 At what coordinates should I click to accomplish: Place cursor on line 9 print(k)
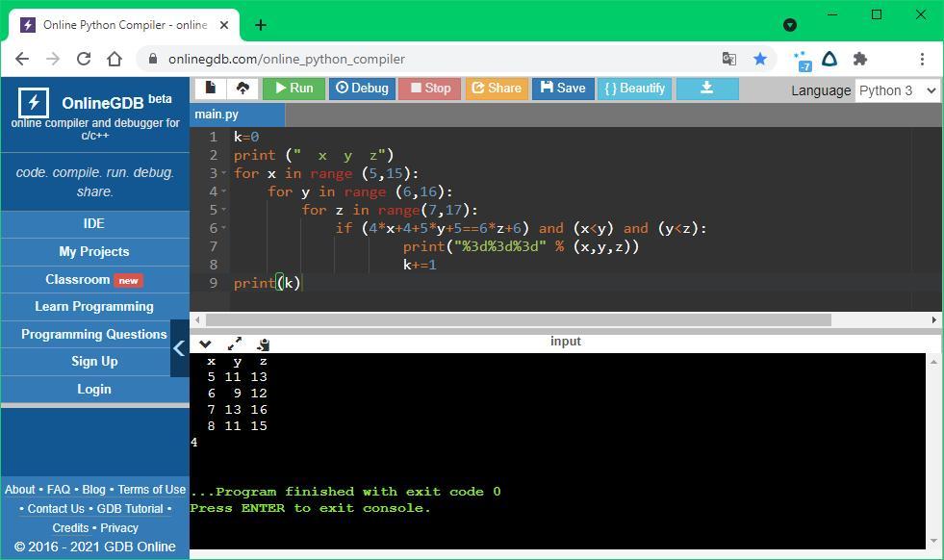(x=267, y=283)
